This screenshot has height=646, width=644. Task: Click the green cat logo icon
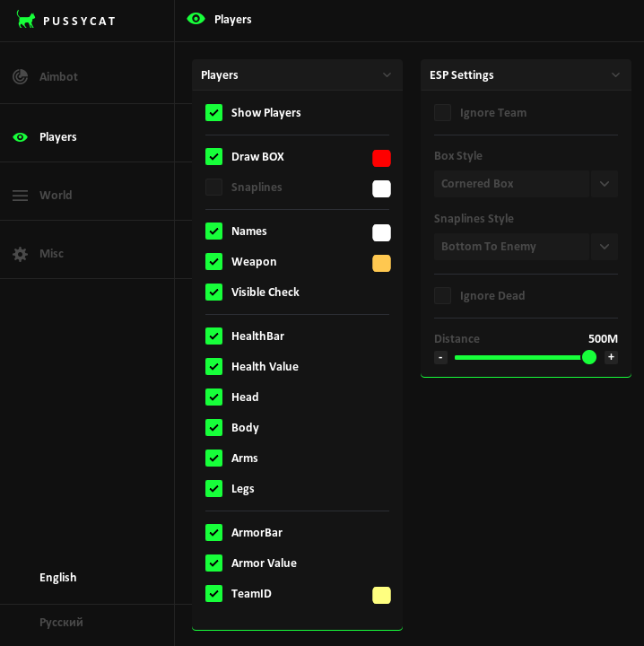(x=25, y=20)
